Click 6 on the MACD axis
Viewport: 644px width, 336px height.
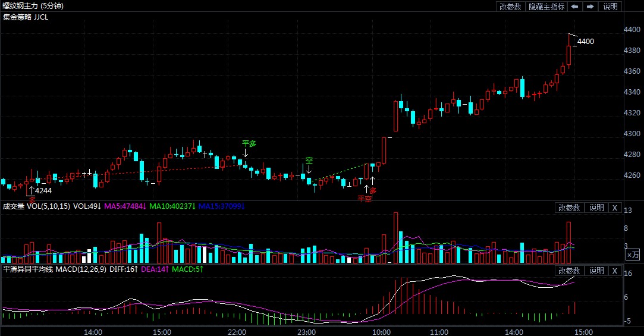coord(626,297)
